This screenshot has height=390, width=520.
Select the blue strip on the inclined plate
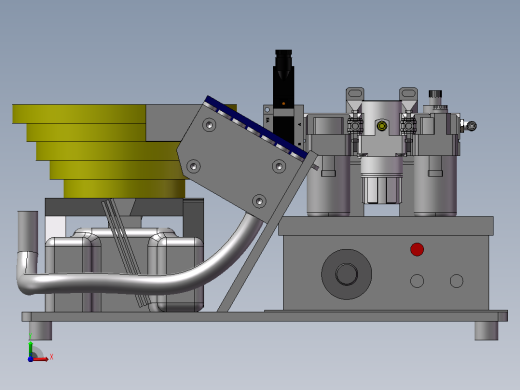click(x=256, y=127)
